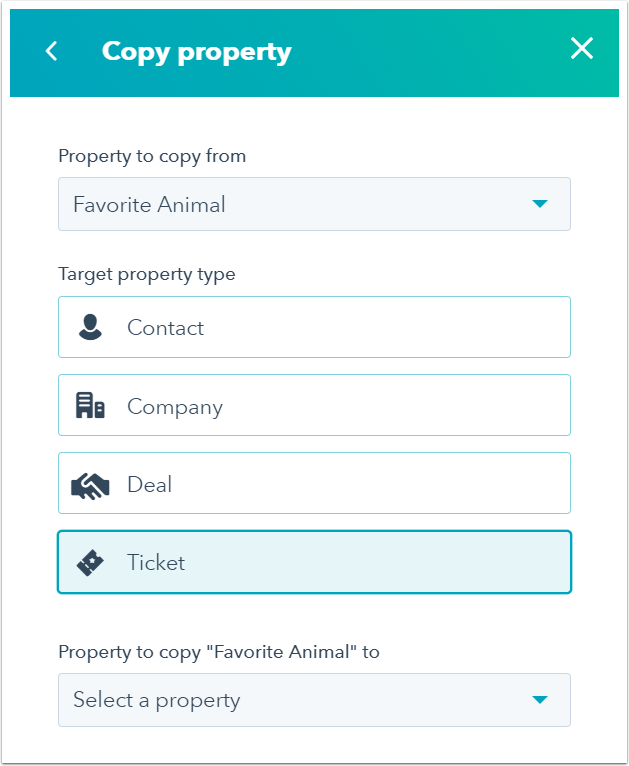Open the Favorite Animal dropdown
Screen dimensions: 629x766
[x=314, y=205]
